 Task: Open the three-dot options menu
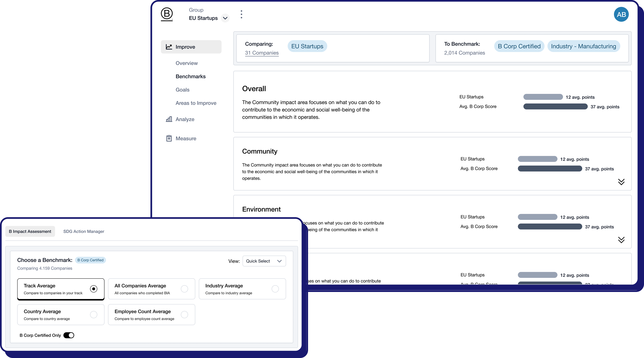[x=241, y=14]
